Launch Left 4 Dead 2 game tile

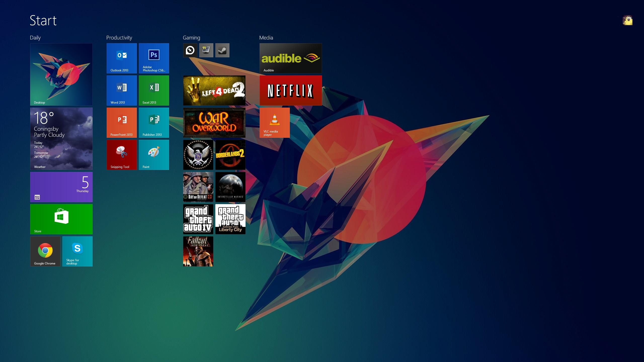click(x=214, y=90)
